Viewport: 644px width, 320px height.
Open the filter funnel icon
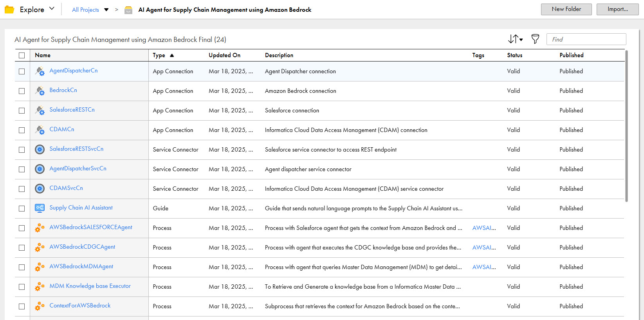click(x=535, y=39)
